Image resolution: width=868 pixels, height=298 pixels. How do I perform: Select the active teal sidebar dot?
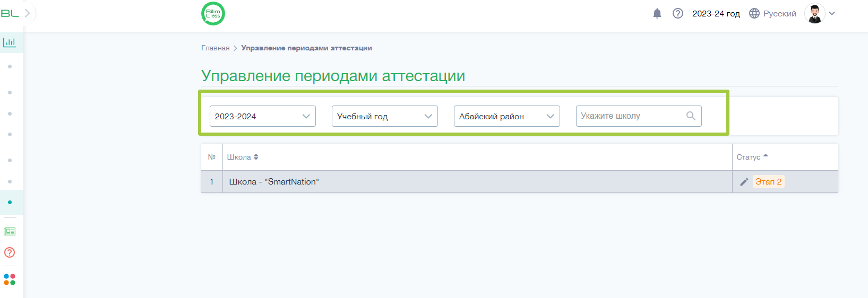point(10,202)
